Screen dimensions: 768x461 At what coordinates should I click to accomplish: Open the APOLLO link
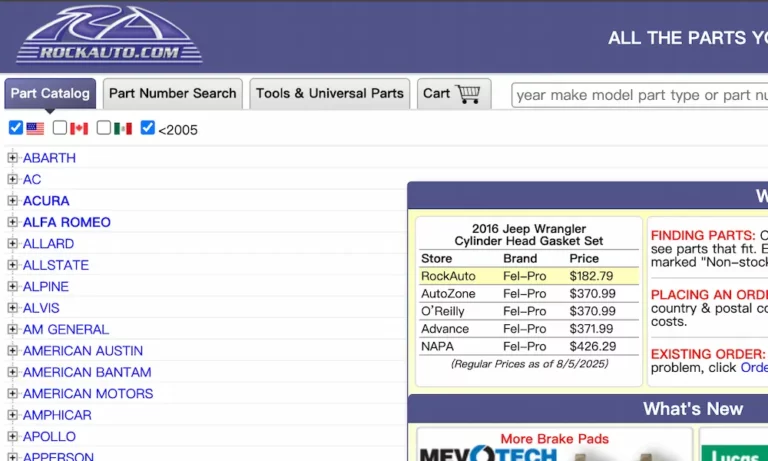coord(49,437)
